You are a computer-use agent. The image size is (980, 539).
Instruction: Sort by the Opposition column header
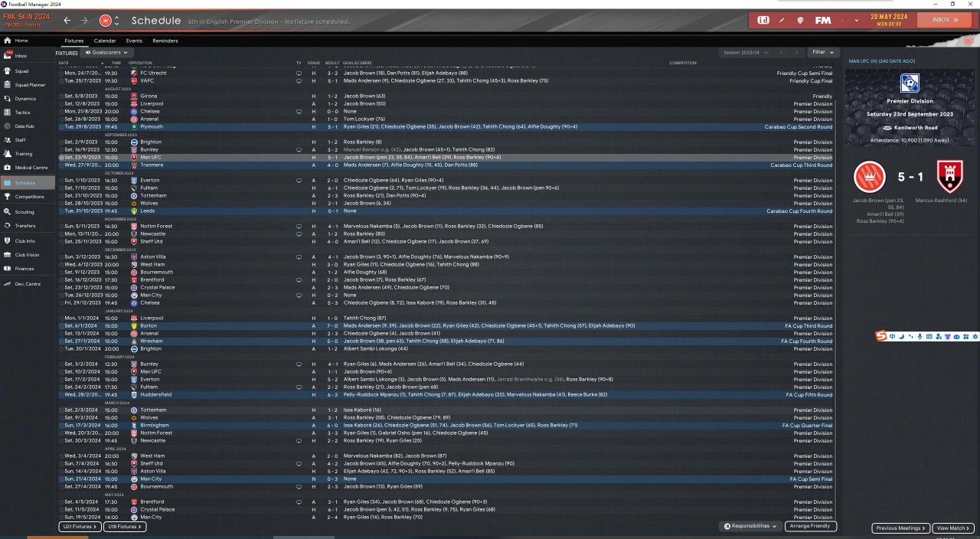tap(141, 63)
